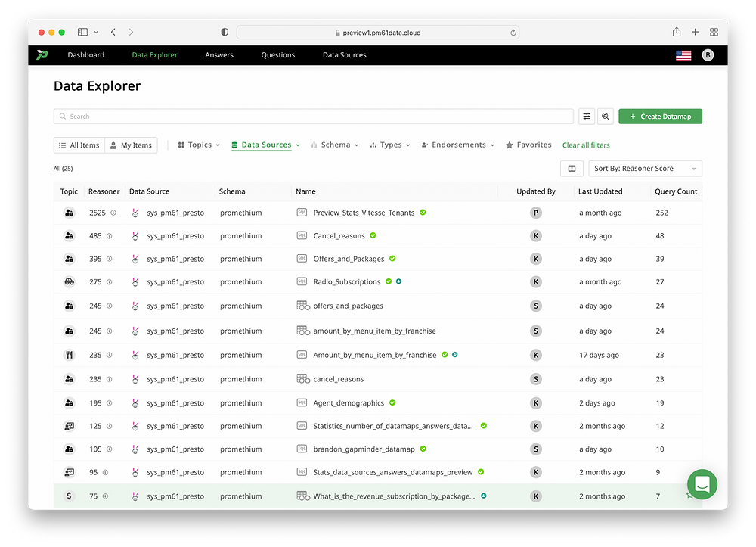Open the user avatar B icon
The height and width of the screenshot is (547, 756).
pyautogui.click(x=708, y=55)
